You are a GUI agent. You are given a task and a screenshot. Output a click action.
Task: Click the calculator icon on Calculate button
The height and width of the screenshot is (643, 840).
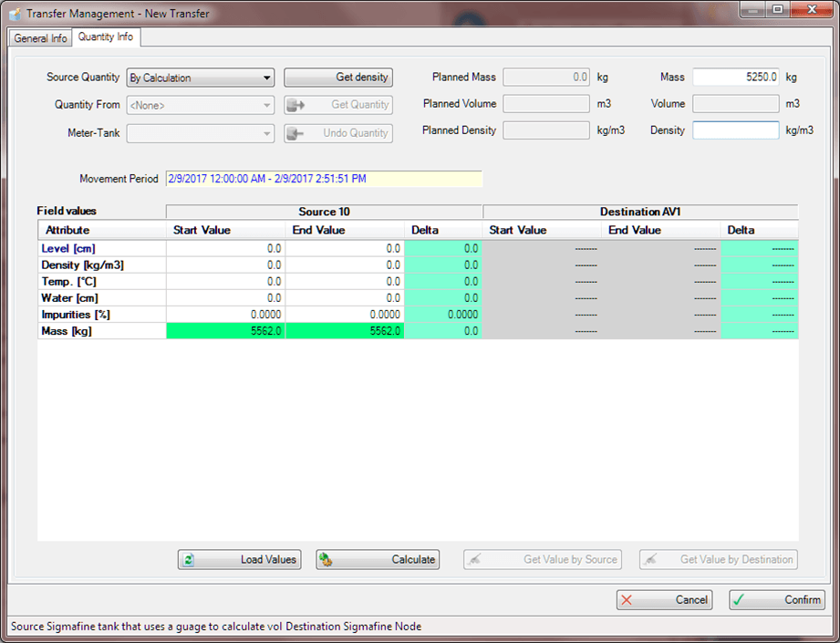coord(327,560)
